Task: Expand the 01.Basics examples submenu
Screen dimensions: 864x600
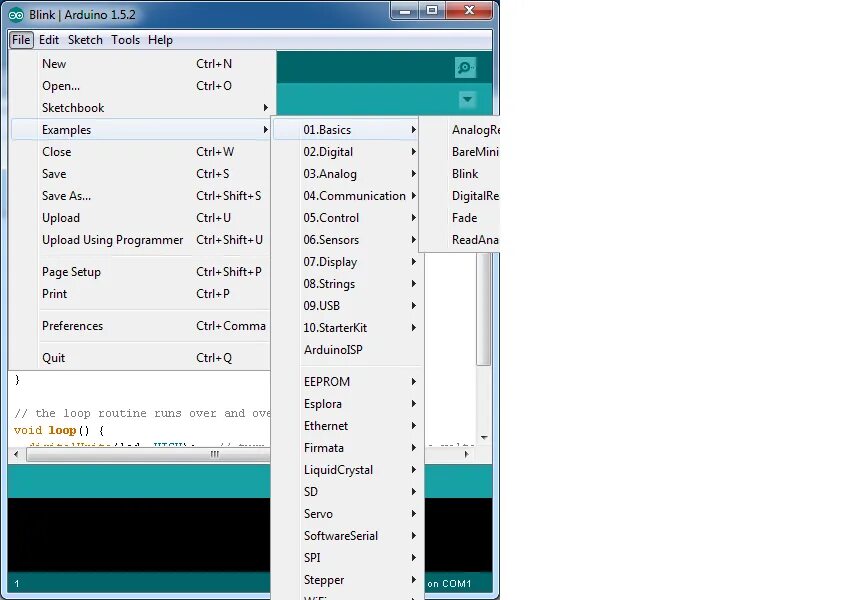Action: (x=347, y=130)
